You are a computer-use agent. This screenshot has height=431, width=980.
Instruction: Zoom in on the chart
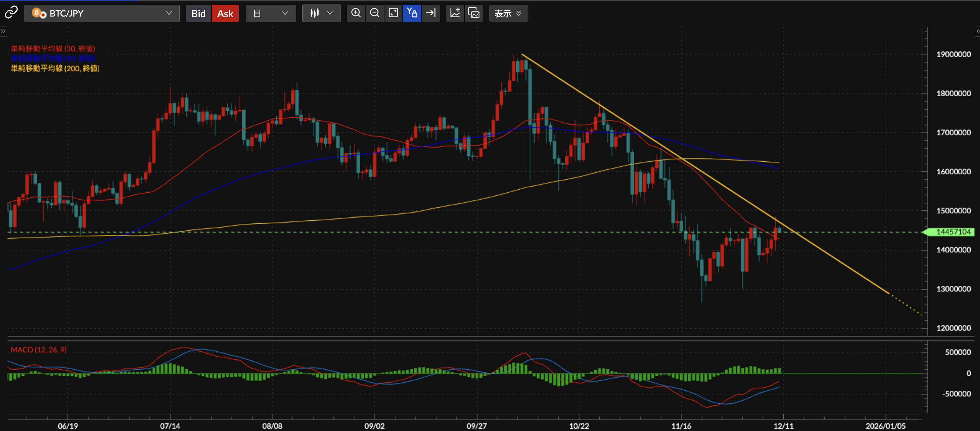click(356, 13)
